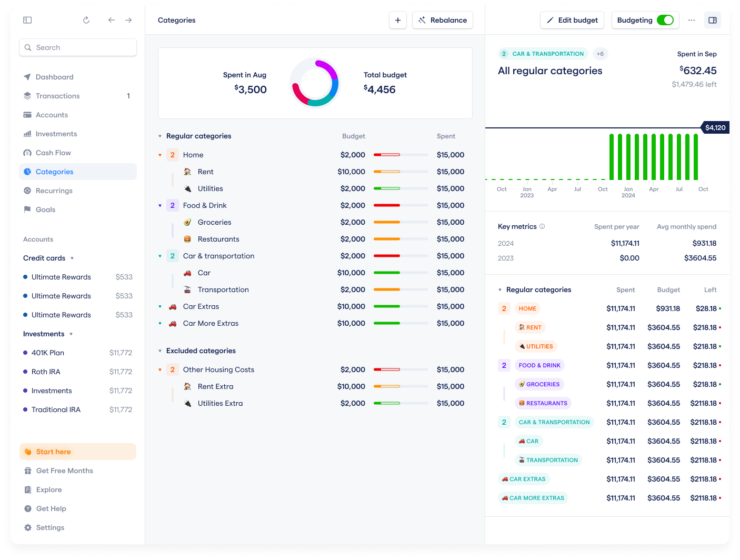740x560 pixels.
Task: Expand the Credit cards accounts dropdown
Action: [x=72, y=258]
